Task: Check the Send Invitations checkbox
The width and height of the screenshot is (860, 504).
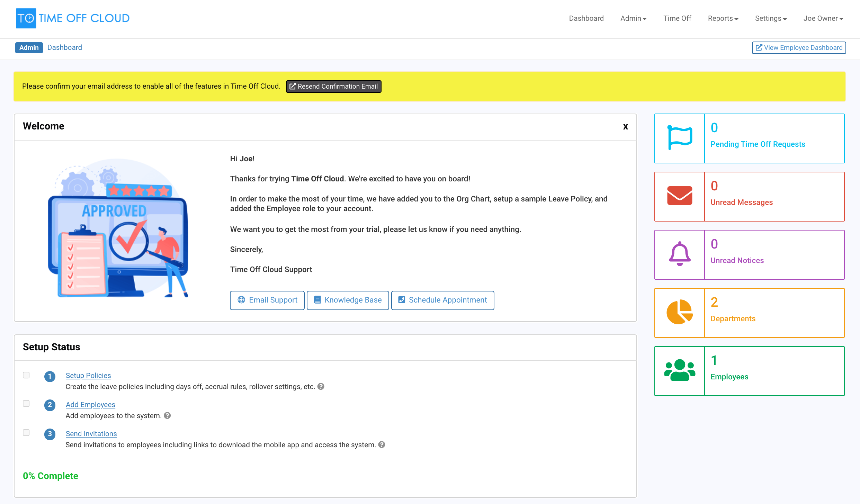Action: (x=26, y=432)
